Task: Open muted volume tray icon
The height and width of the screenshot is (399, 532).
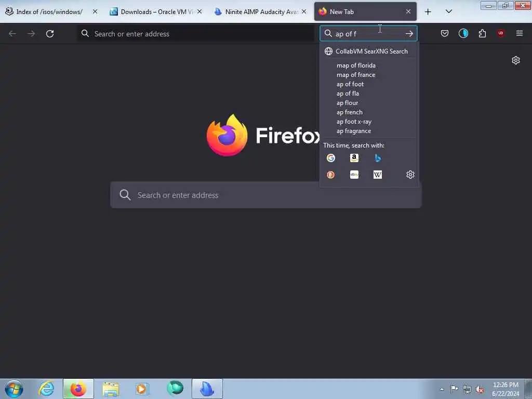Action: tap(480, 389)
